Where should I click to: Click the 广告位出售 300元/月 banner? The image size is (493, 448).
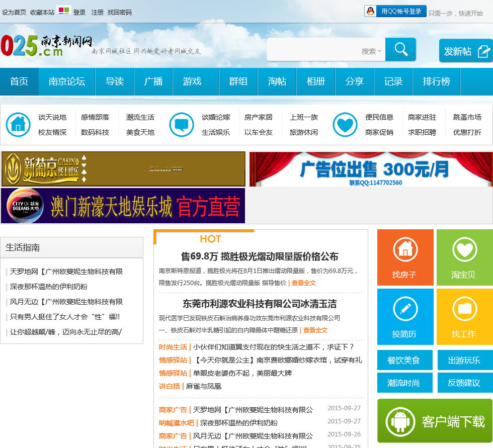[x=371, y=169]
